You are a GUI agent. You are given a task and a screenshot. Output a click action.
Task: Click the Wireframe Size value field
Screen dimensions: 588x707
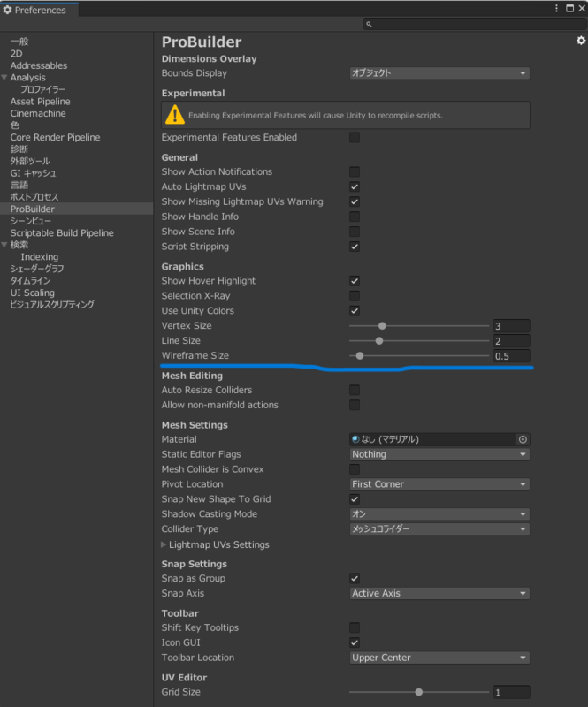pos(511,356)
